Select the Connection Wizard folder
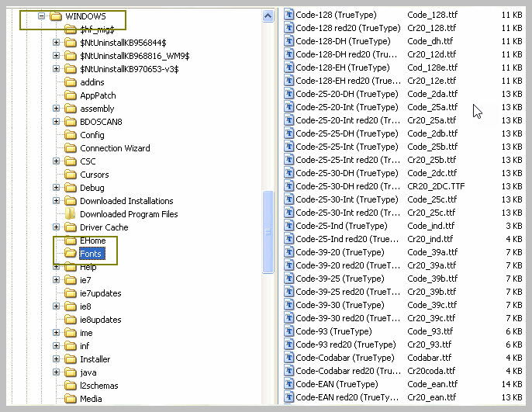532x412 pixels. 115,148
